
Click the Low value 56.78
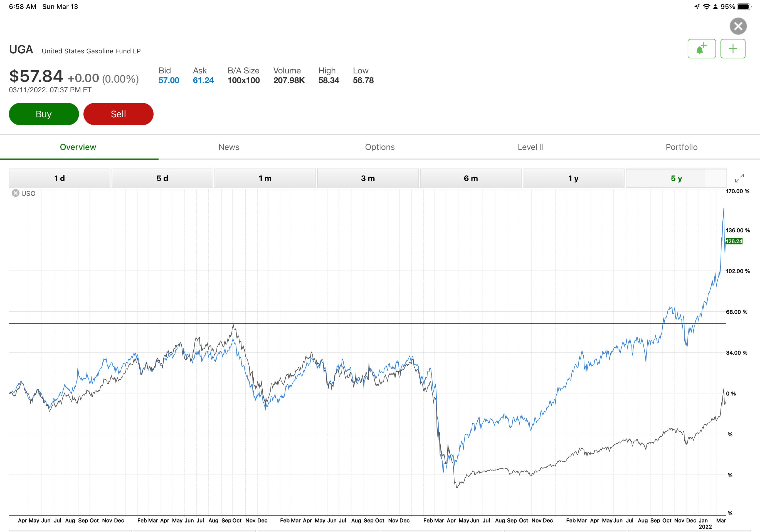tap(363, 80)
